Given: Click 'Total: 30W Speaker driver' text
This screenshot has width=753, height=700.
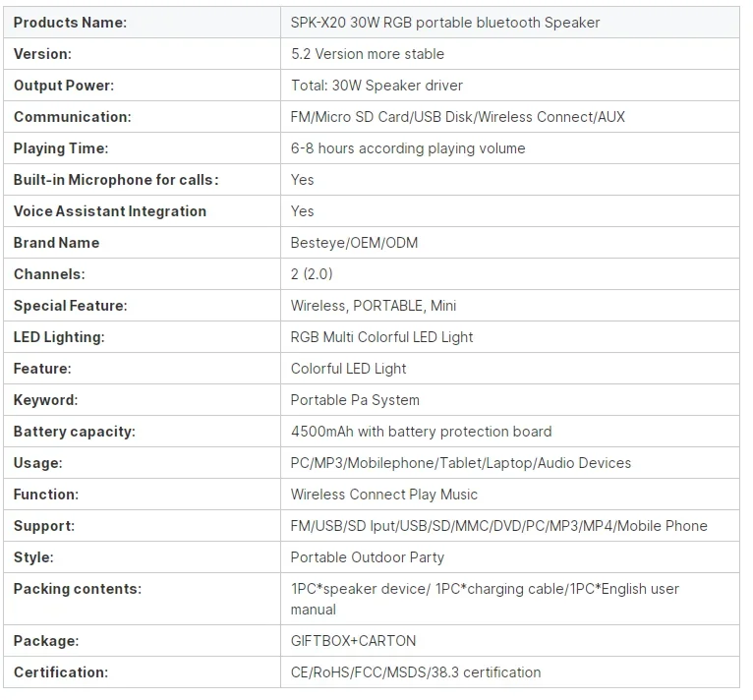Looking at the screenshot, I should tap(376, 85).
